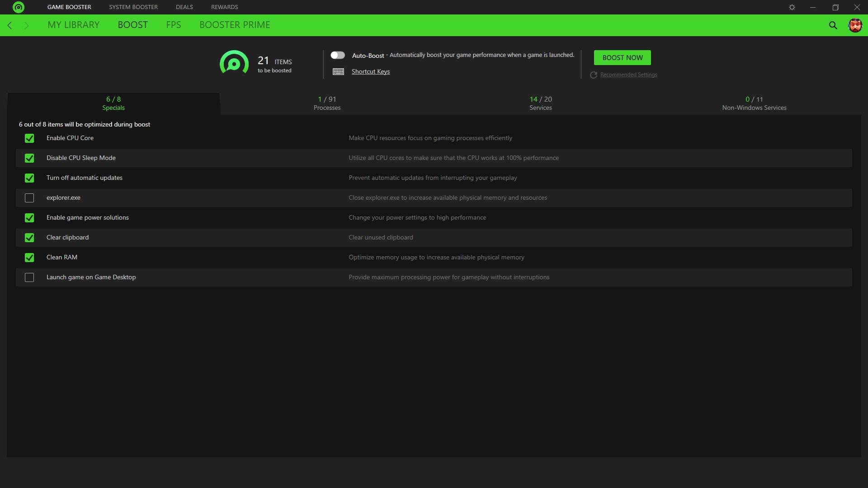868x488 pixels.
Task: Click the boost speedometer icon showing 21 items
Action: pyautogui.click(x=233, y=63)
